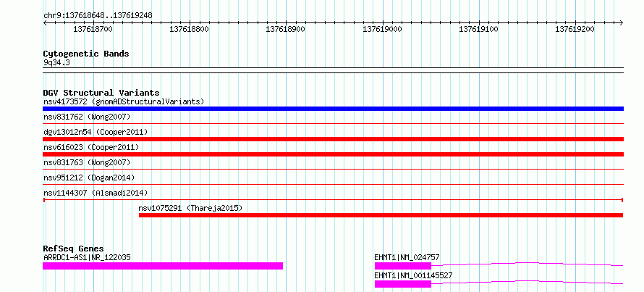This screenshot has width=644, height=292.
Task: Open variant nsv831763 (Wong2007) label
Action: [87, 162]
